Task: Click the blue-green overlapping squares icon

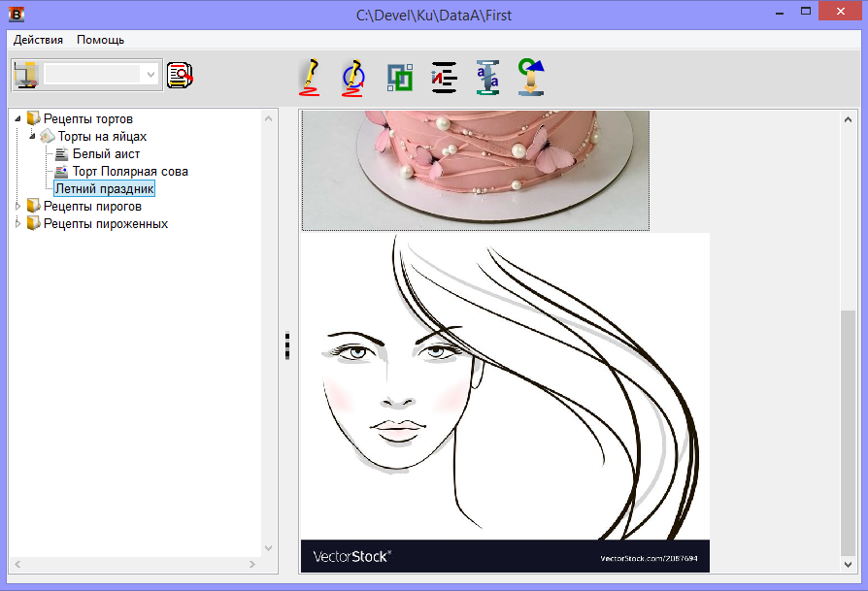Action: coord(400,78)
